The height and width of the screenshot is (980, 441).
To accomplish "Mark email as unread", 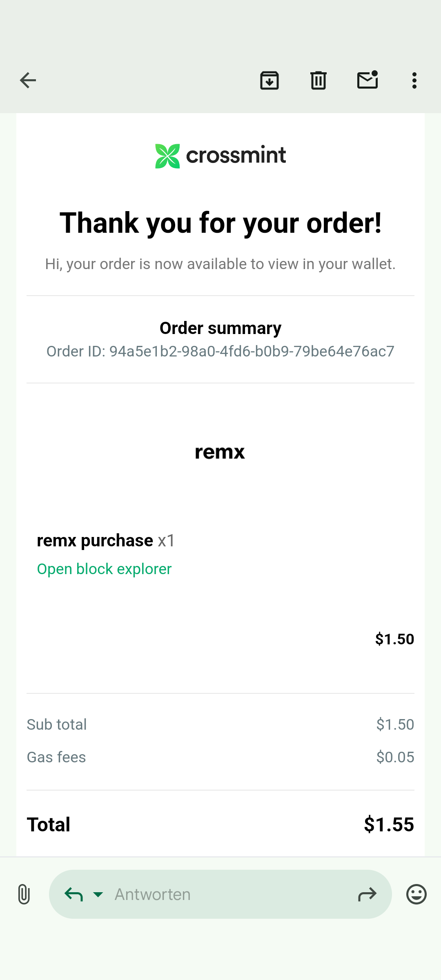I will tap(367, 80).
